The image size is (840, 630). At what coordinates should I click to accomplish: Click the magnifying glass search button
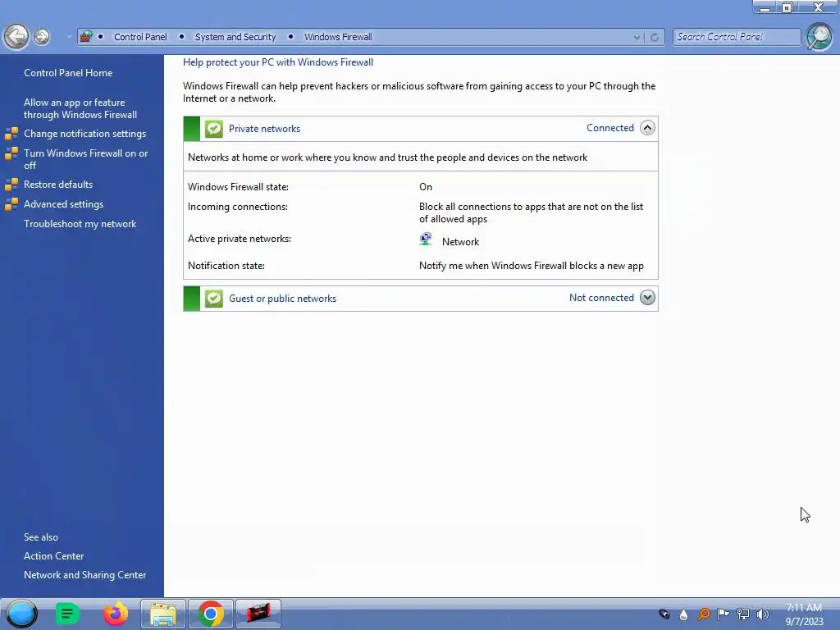pos(819,36)
